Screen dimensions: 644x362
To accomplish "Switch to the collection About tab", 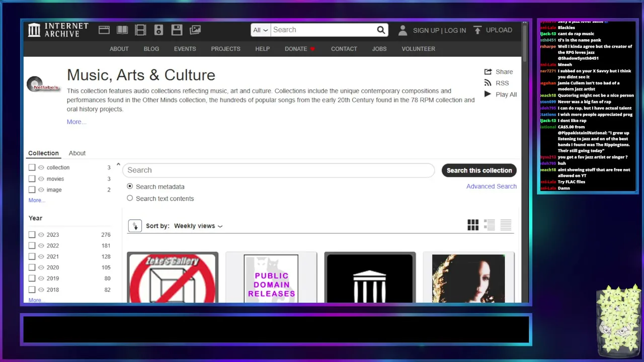I will click(x=77, y=153).
